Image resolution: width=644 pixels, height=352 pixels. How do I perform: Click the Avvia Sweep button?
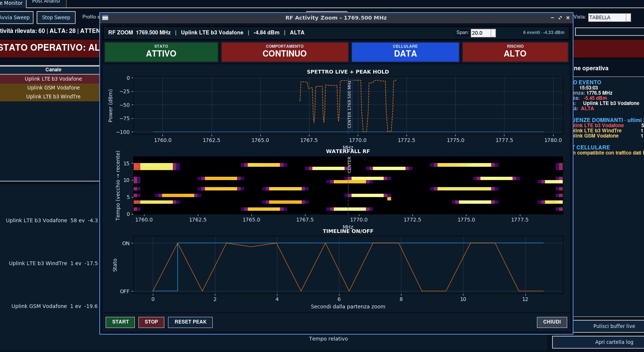[x=16, y=17]
